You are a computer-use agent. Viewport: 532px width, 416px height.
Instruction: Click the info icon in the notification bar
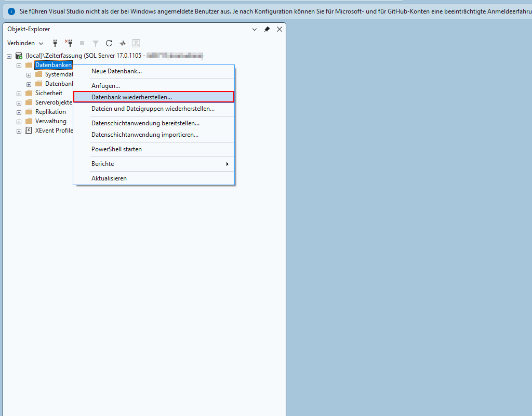point(11,11)
